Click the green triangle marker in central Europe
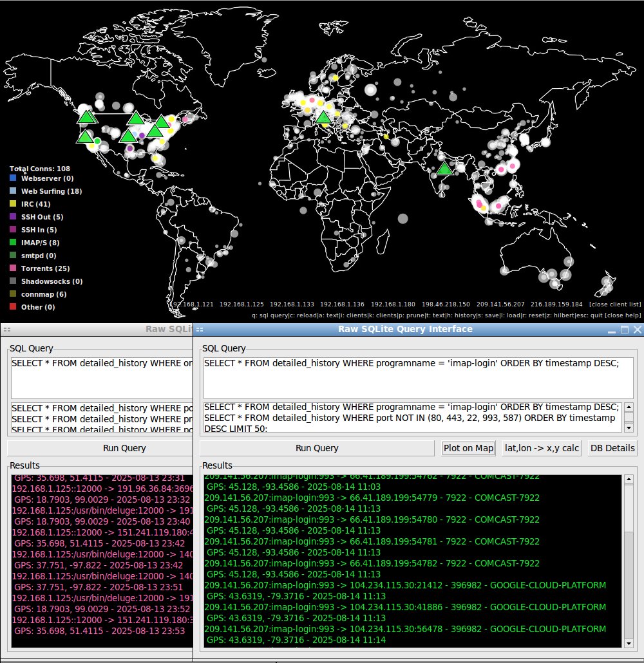644x663 pixels. pyautogui.click(x=323, y=118)
